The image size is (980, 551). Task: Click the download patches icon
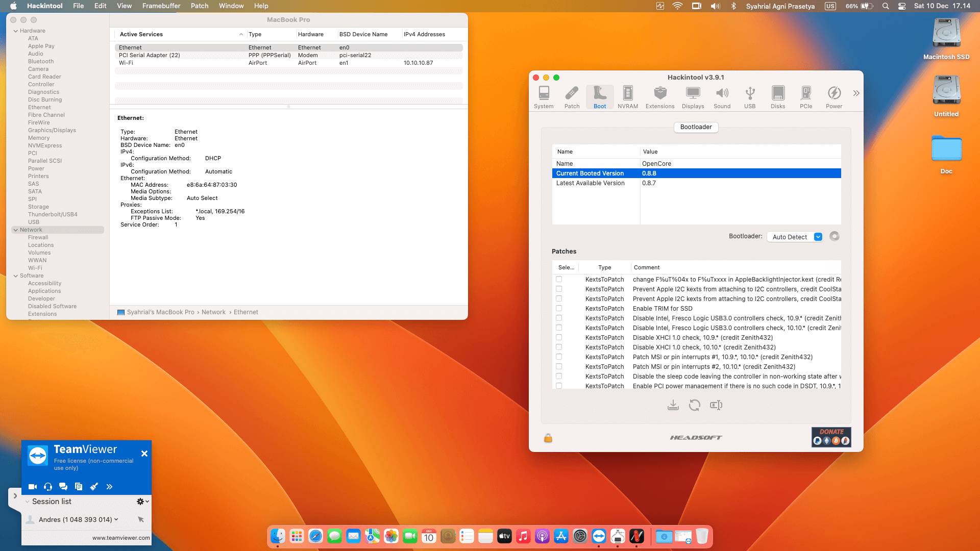tap(673, 405)
